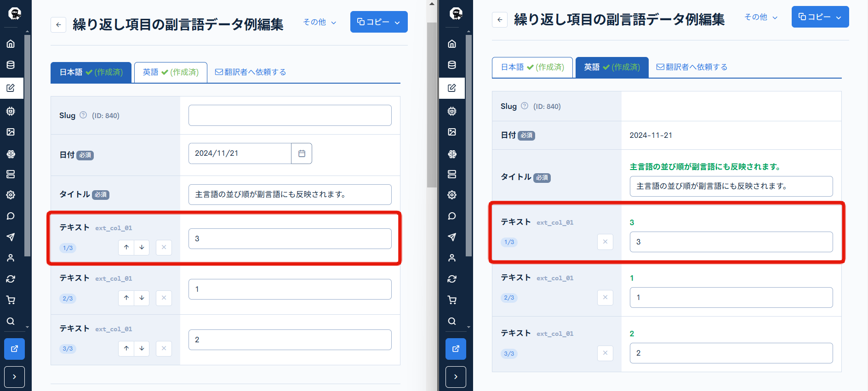Image resolution: width=868 pixels, height=391 pixels.
Task: Click left window text field containing 3
Action: tap(290, 238)
